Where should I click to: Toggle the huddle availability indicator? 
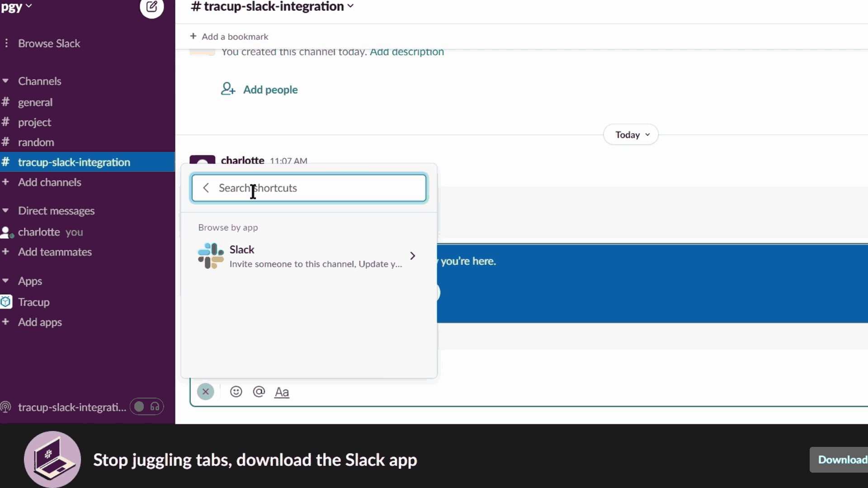coord(138,406)
